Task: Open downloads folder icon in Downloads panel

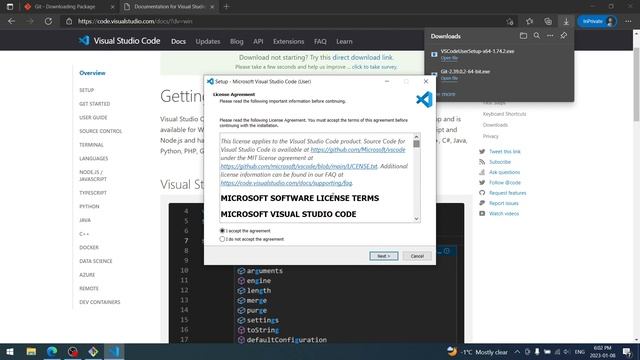Action: click(523, 36)
